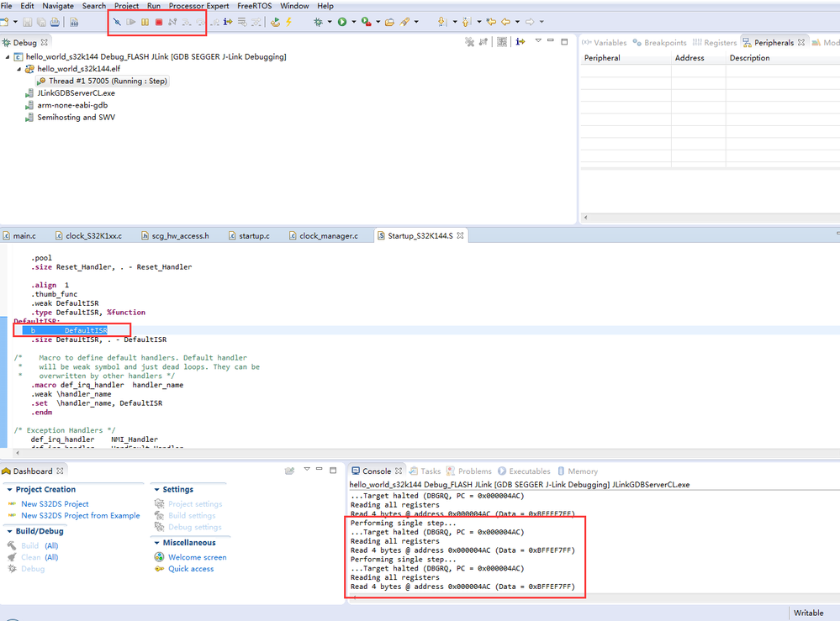Open the FreeRTOS menu
This screenshot has width=840, height=621.
(x=255, y=6)
